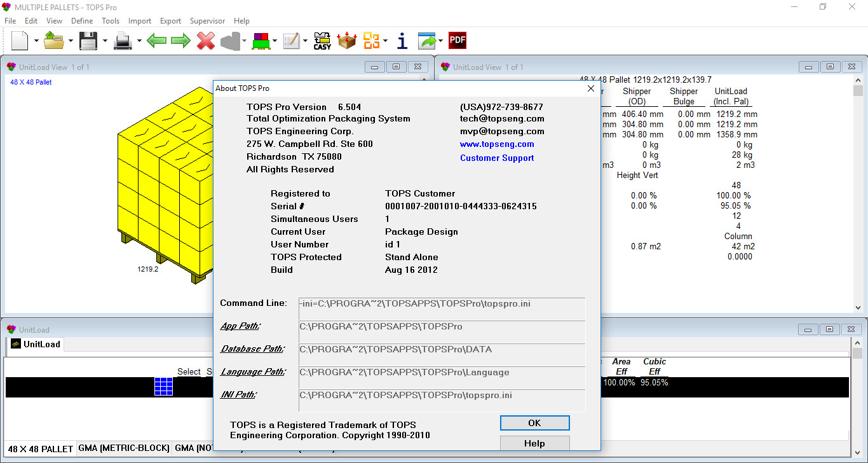Expand the dropdown arrow beside Open folder icon
Screen dimensions: 868x463
(x=71, y=41)
